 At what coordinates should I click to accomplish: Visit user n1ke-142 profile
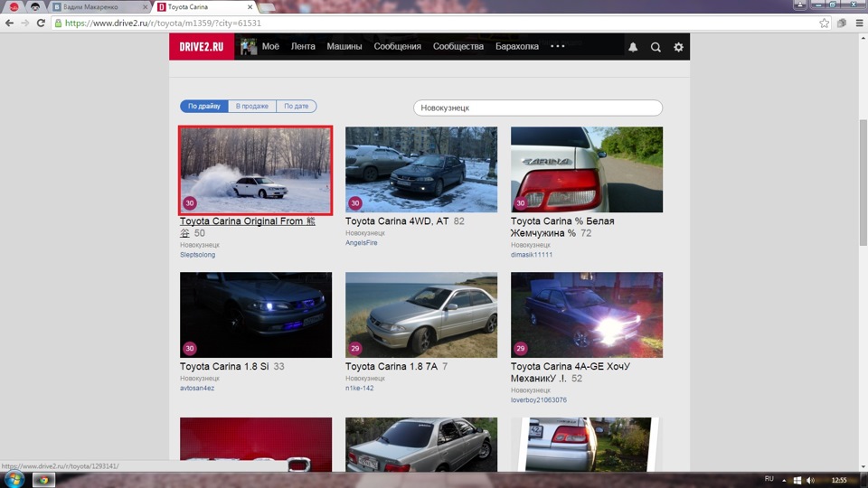[359, 388]
